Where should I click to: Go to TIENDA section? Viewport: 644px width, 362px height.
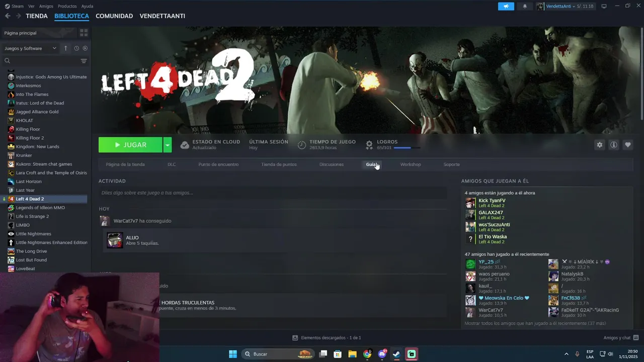tap(37, 16)
